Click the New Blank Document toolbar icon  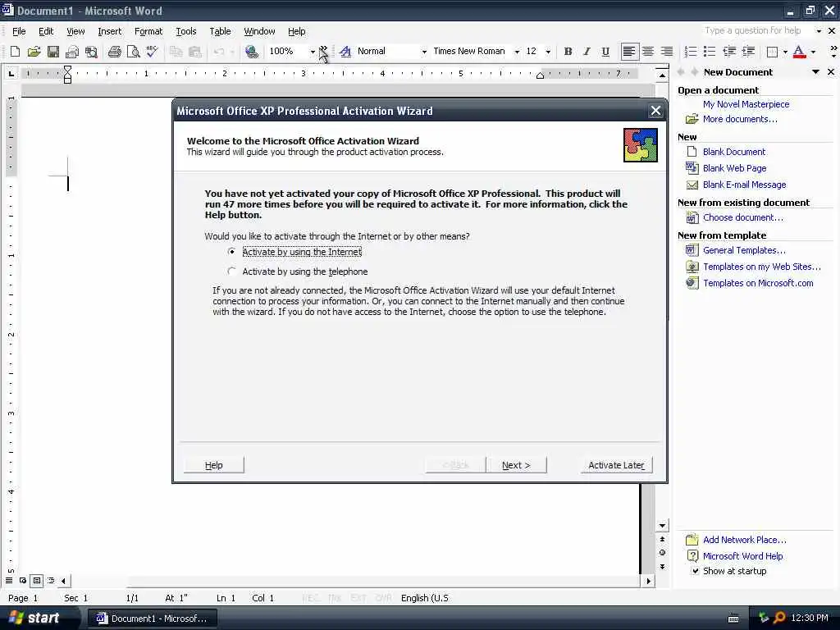point(15,52)
